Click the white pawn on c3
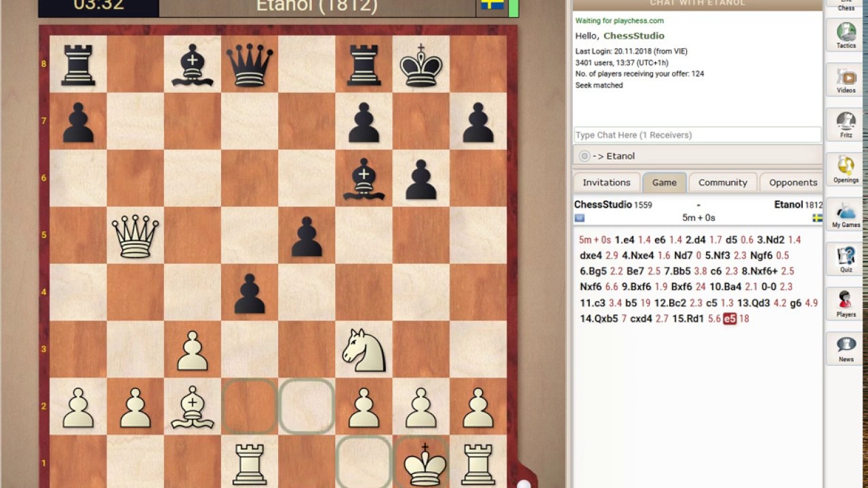The height and width of the screenshot is (488, 868). [x=193, y=349]
